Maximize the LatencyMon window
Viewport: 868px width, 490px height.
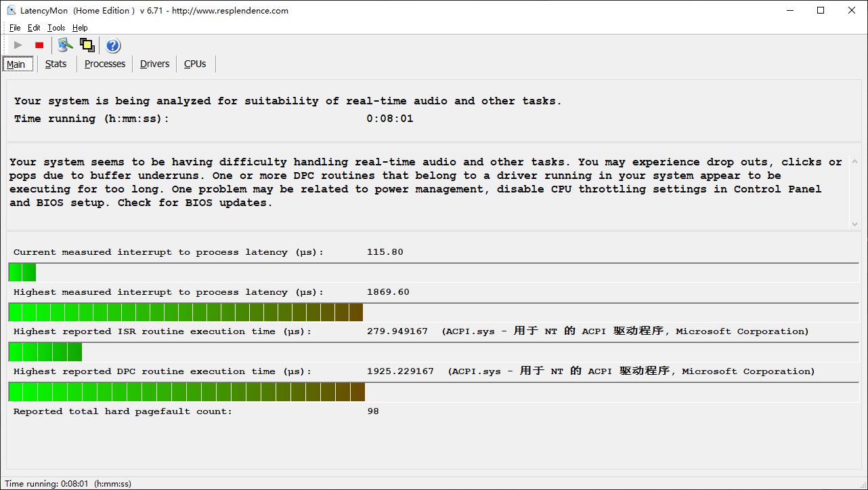click(x=821, y=10)
